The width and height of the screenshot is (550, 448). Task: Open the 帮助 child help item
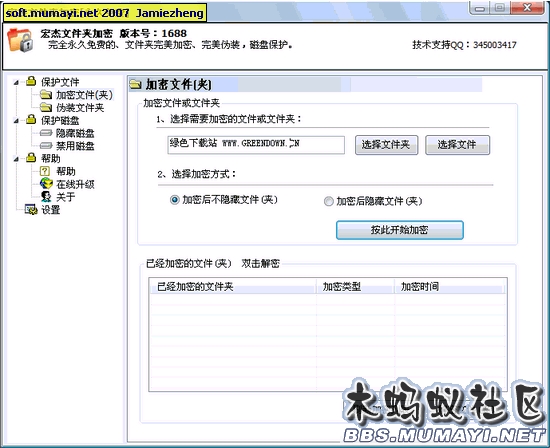(66, 171)
